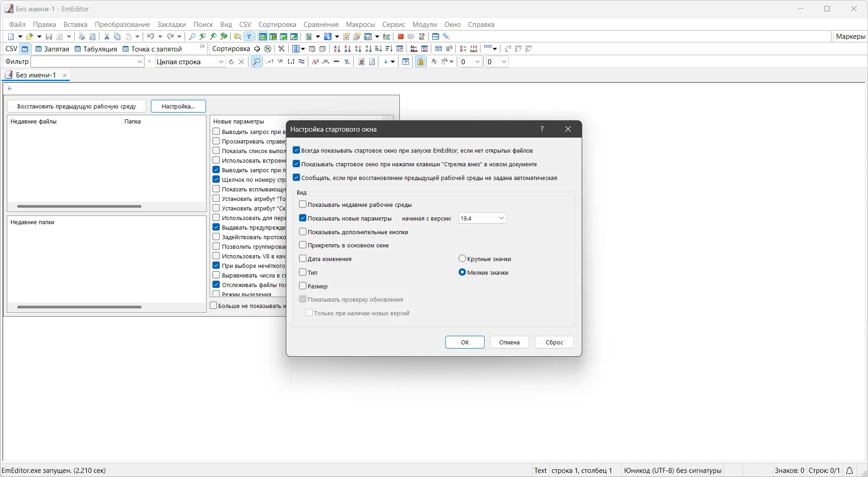
Task: Toggle the Filter funnel toolbar icon
Action: coord(249,36)
